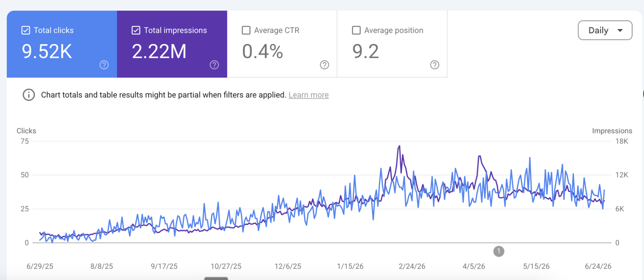
Task: Enable the Average CTR checkbox
Action: (x=246, y=30)
